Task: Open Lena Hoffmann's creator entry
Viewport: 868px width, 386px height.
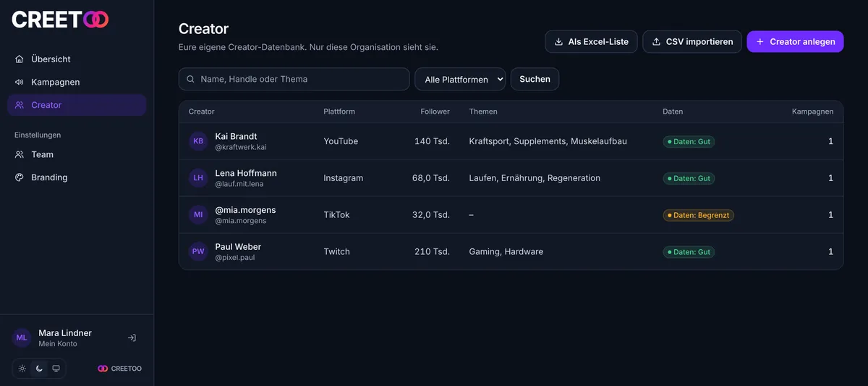Action: (x=246, y=174)
